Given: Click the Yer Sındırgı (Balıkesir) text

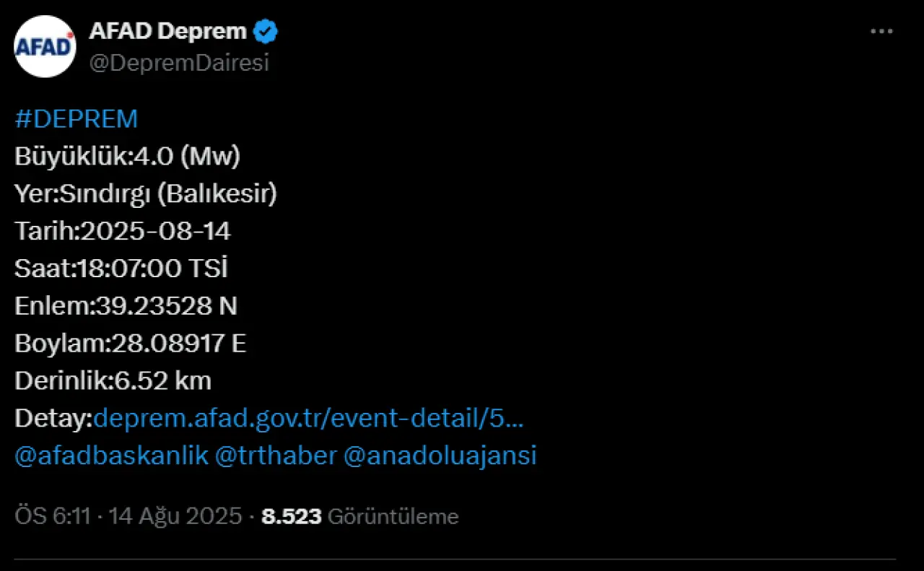Looking at the screenshot, I should pos(146,194).
